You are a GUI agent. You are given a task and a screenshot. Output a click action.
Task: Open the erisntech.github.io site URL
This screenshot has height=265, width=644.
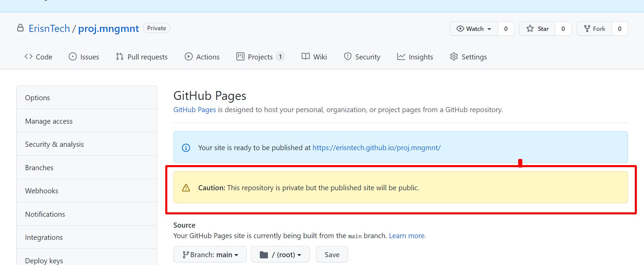(376, 148)
